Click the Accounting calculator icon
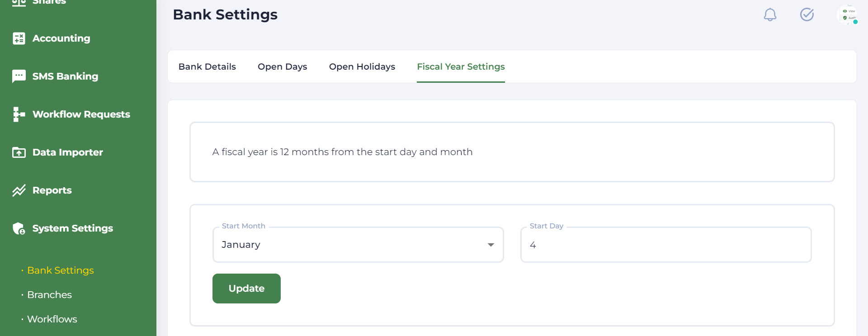The image size is (868, 336). pos(19,38)
